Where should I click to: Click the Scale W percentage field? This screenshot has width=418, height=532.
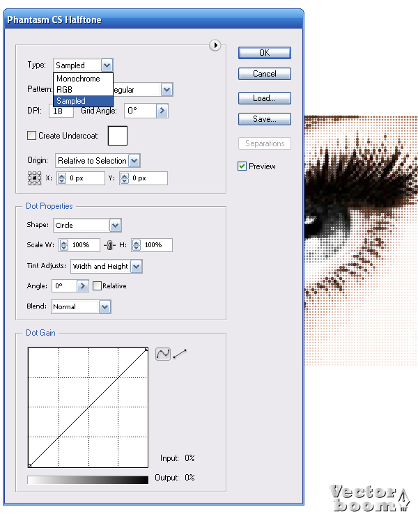click(x=84, y=245)
